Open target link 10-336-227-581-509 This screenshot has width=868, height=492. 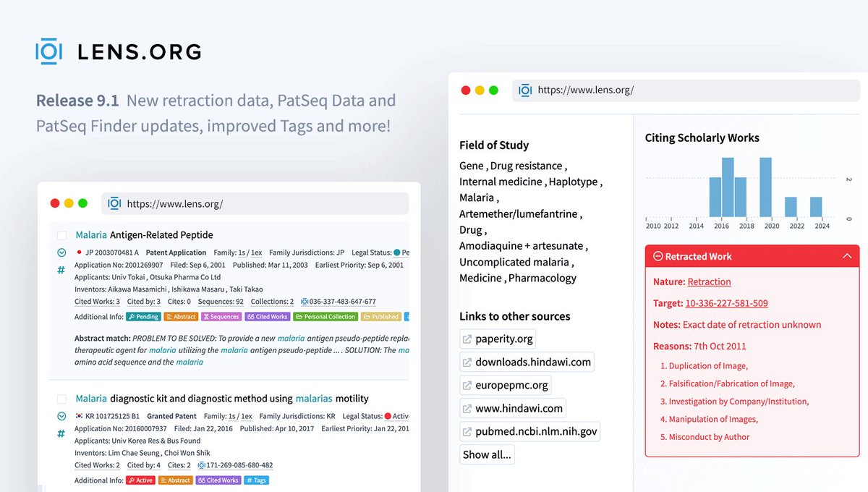click(726, 303)
